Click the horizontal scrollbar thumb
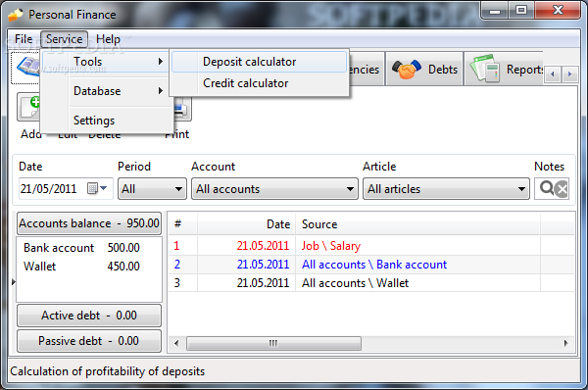Screen dimensions: 588x390 point(273,343)
